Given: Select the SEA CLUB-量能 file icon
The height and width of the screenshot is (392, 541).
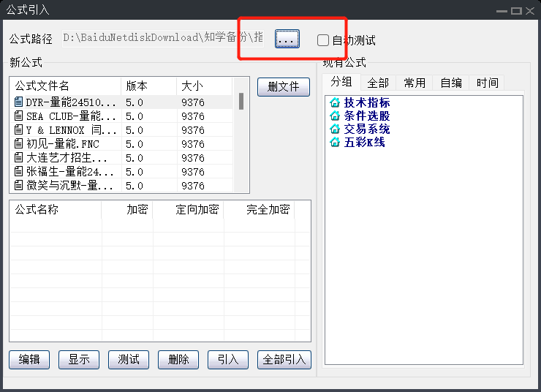Looking at the screenshot, I should (19, 116).
